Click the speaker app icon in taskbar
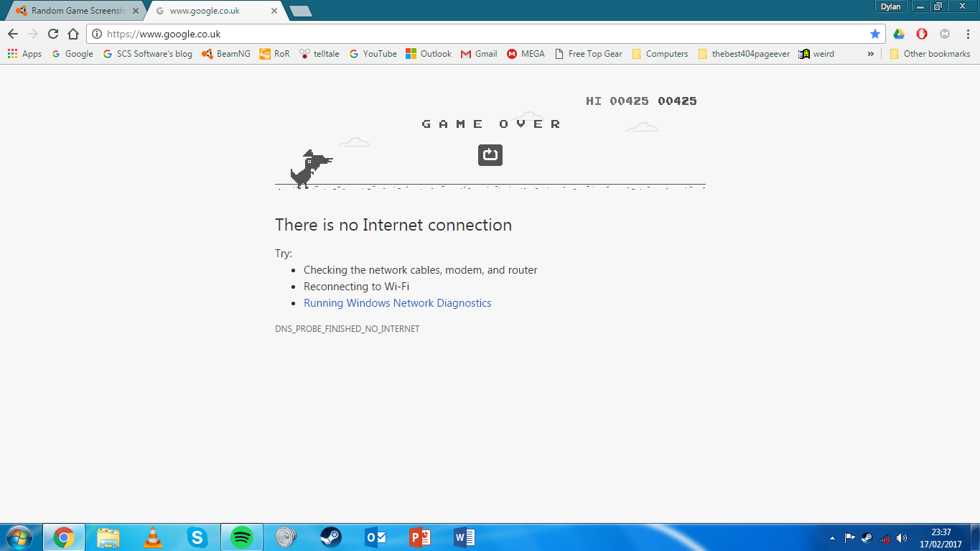Screen dimensions: 980x551 [x=286, y=537]
